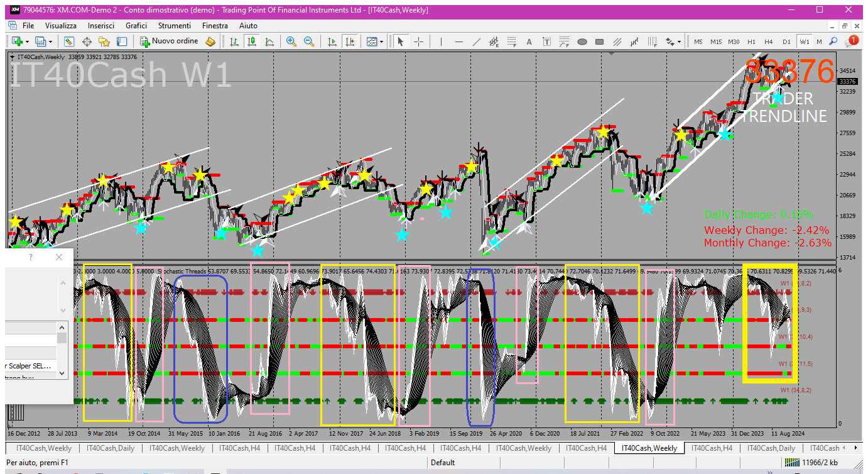Open the Data Window crosshair-circle icon

click(x=87, y=41)
